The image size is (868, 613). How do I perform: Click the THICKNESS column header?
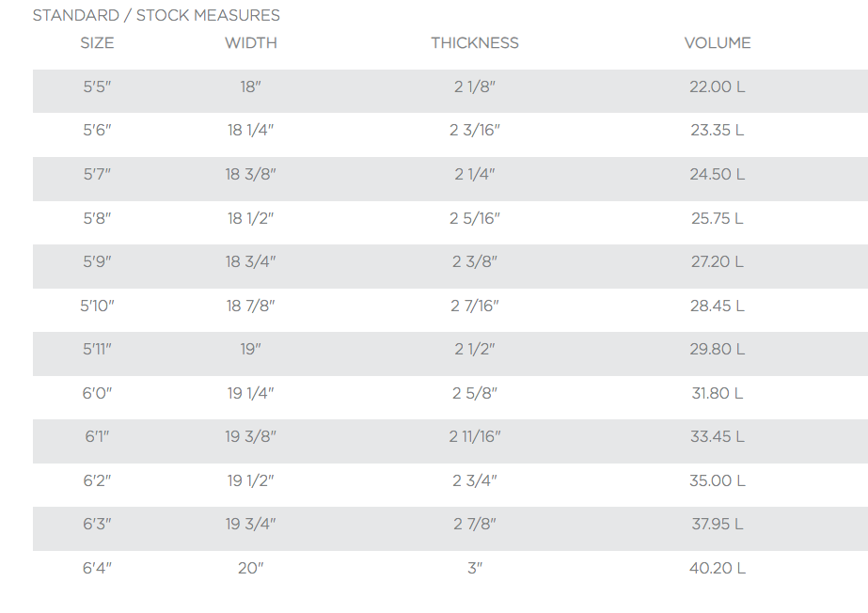pos(475,43)
